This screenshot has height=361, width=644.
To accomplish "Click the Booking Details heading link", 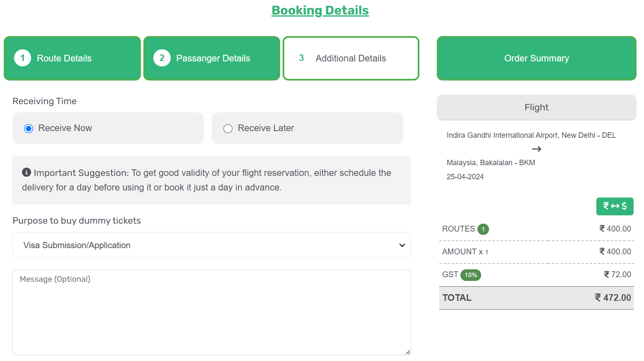I will coord(320,10).
